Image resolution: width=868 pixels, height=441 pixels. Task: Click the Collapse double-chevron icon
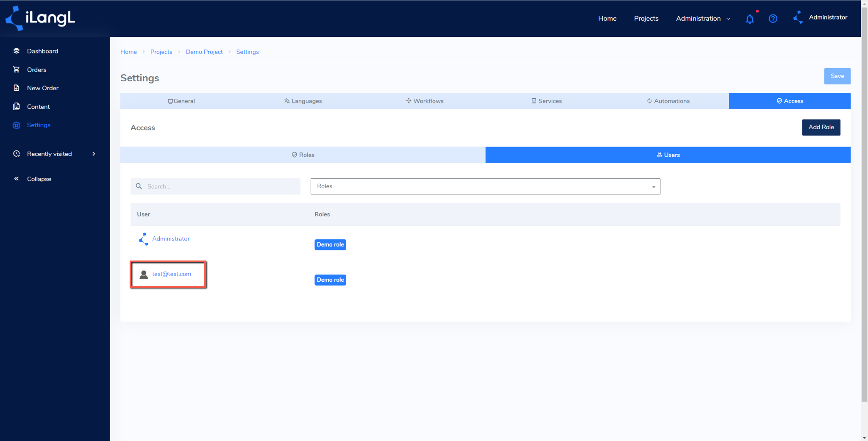pyautogui.click(x=17, y=179)
